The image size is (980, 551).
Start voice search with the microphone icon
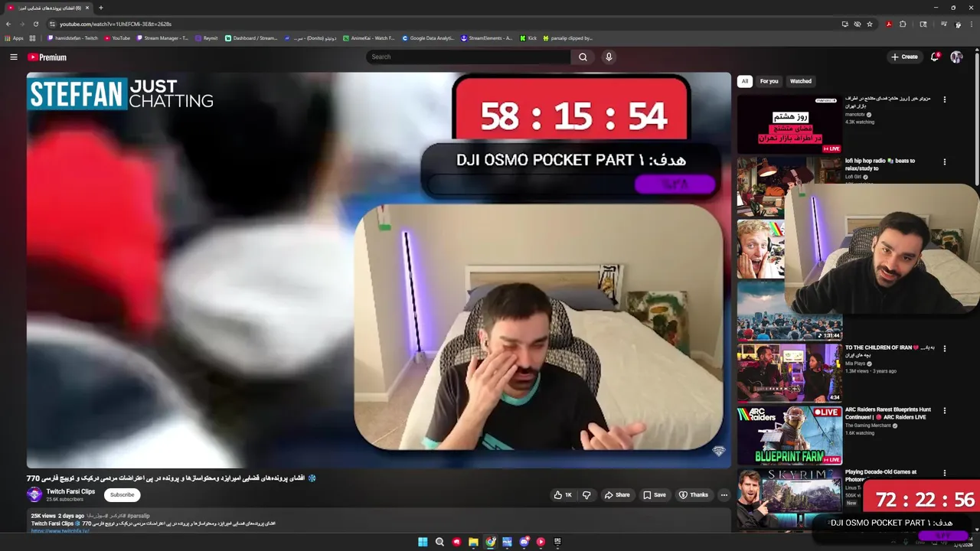point(609,57)
